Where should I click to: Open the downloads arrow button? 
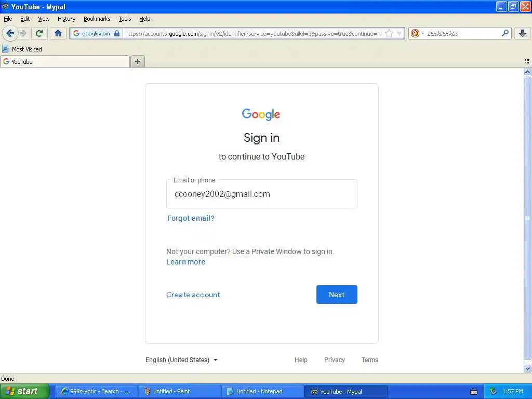click(523, 33)
